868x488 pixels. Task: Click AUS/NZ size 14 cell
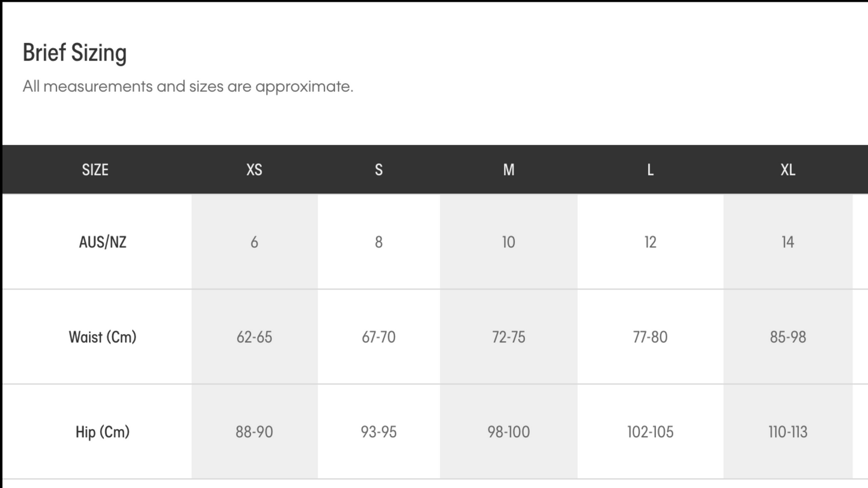[788, 242]
